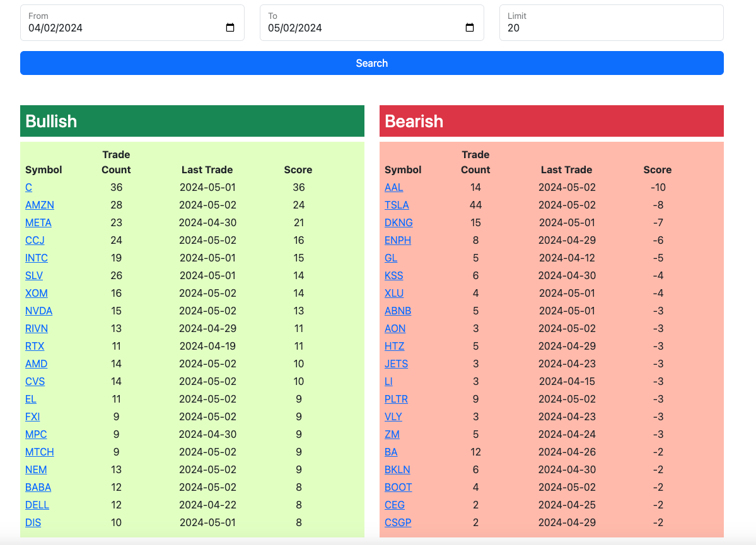Image resolution: width=756 pixels, height=545 pixels.
Task: Open the BA bearish symbol link
Action: click(x=391, y=452)
